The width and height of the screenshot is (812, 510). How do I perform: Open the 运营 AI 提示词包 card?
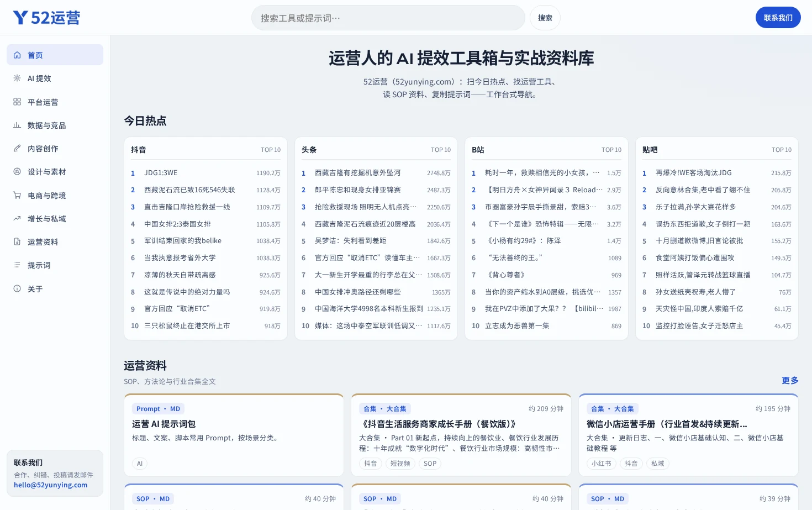pyautogui.click(x=234, y=435)
